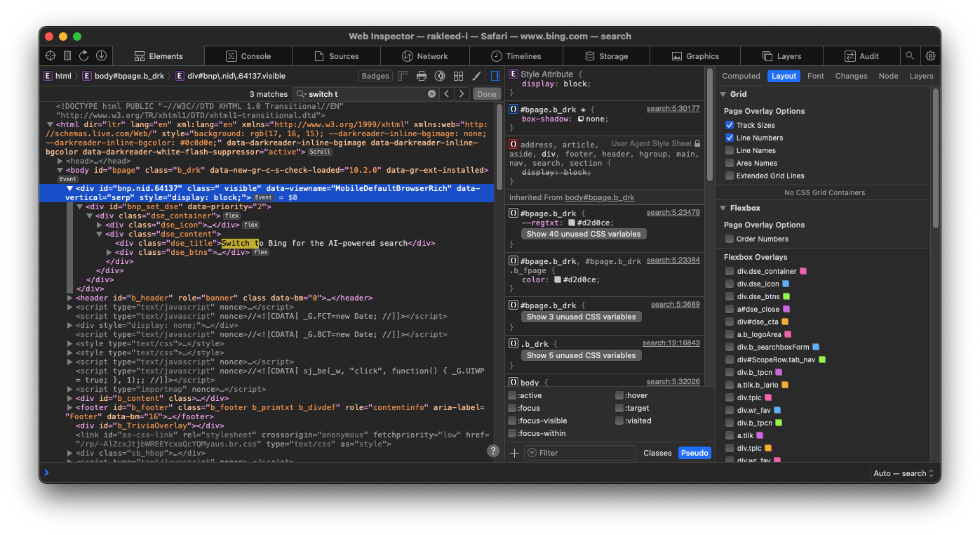Expand the header#b_header node
This screenshot has height=535, width=980.
[x=70, y=298]
